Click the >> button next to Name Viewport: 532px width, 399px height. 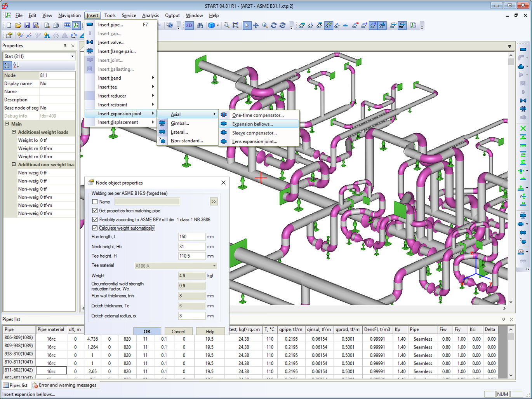click(214, 202)
